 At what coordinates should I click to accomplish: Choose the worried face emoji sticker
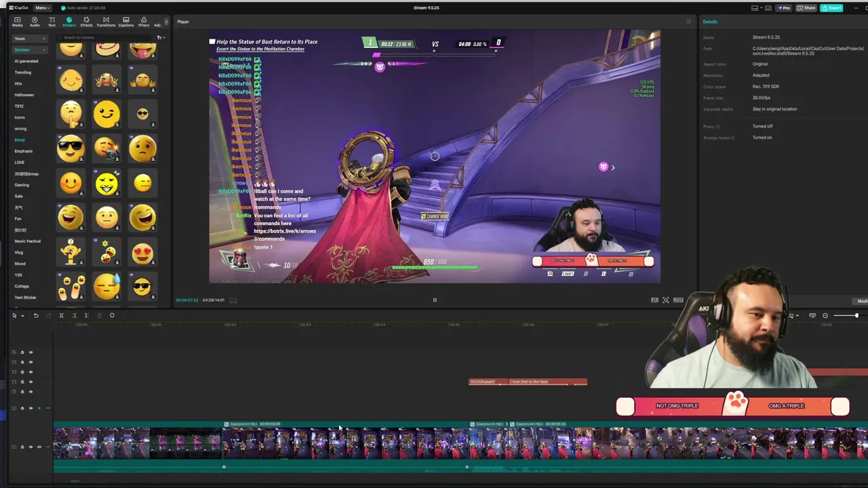pos(142,148)
